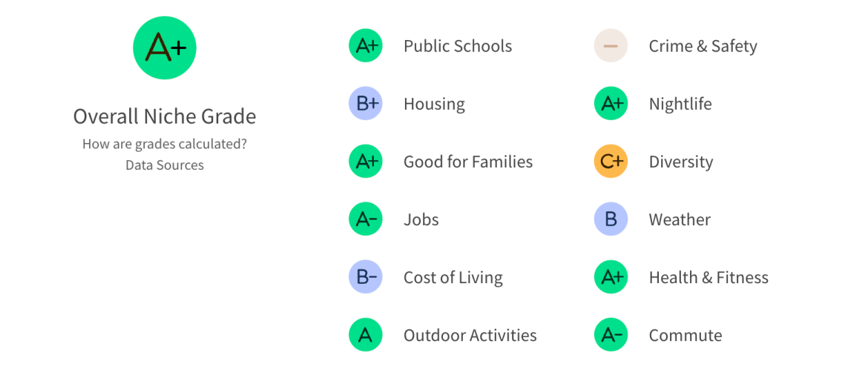Image resolution: width=868 pixels, height=375 pixels.
Task: Click the Weather B grade badge
Action: pos(611,219)
